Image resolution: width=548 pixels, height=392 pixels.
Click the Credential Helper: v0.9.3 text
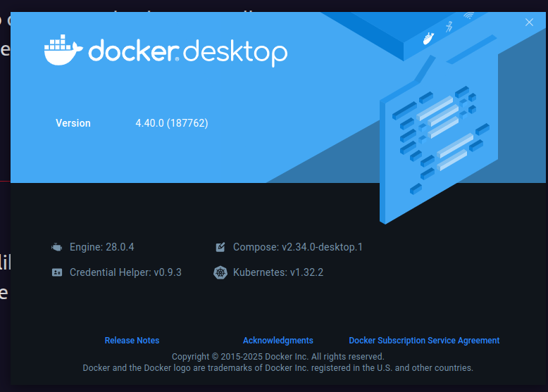pos(125,272)
